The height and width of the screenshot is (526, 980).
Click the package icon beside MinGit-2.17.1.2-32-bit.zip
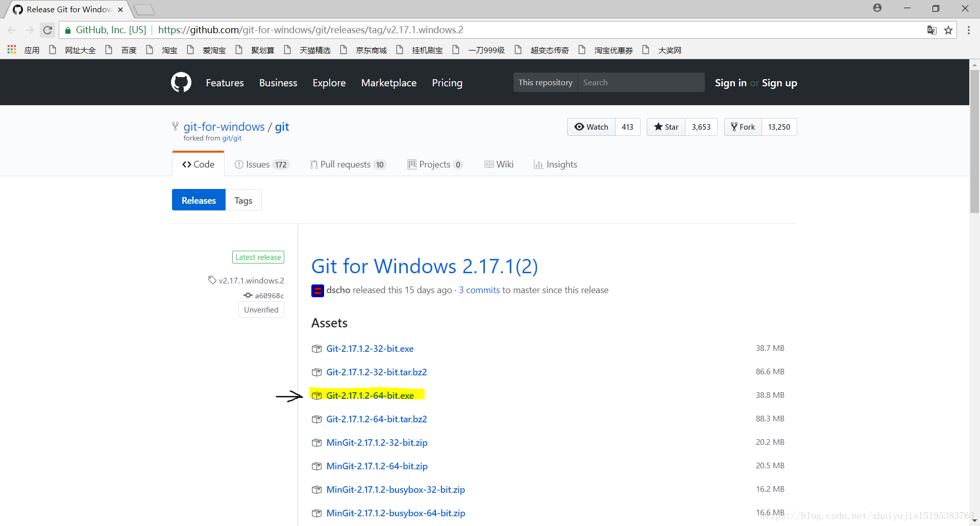pos(317,443)
